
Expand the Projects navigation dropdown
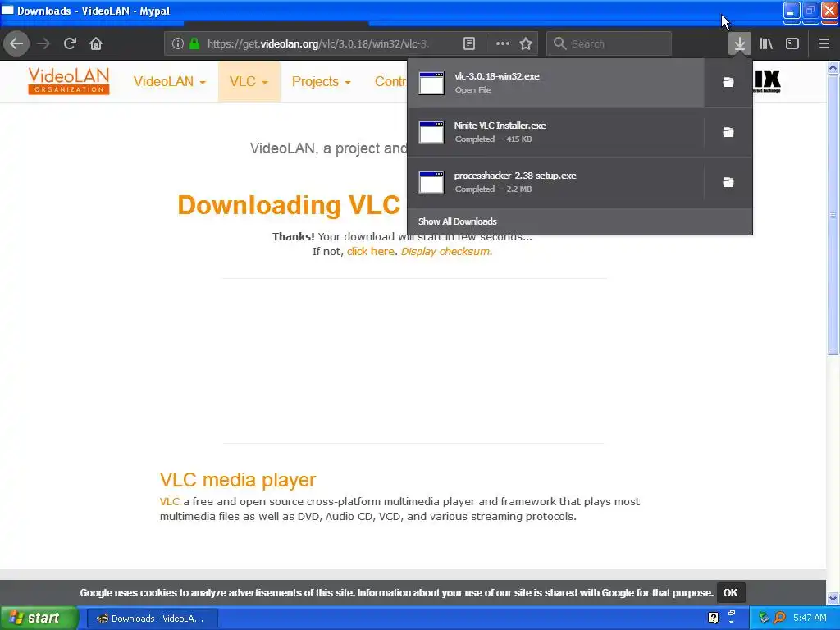click(321, 81)
